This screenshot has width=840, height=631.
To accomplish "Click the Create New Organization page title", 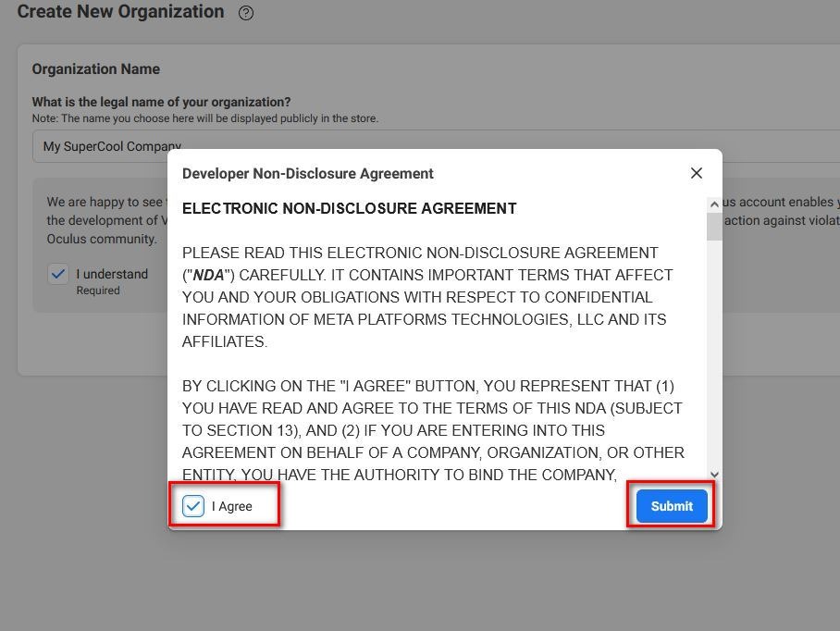I will click(120, 11).
